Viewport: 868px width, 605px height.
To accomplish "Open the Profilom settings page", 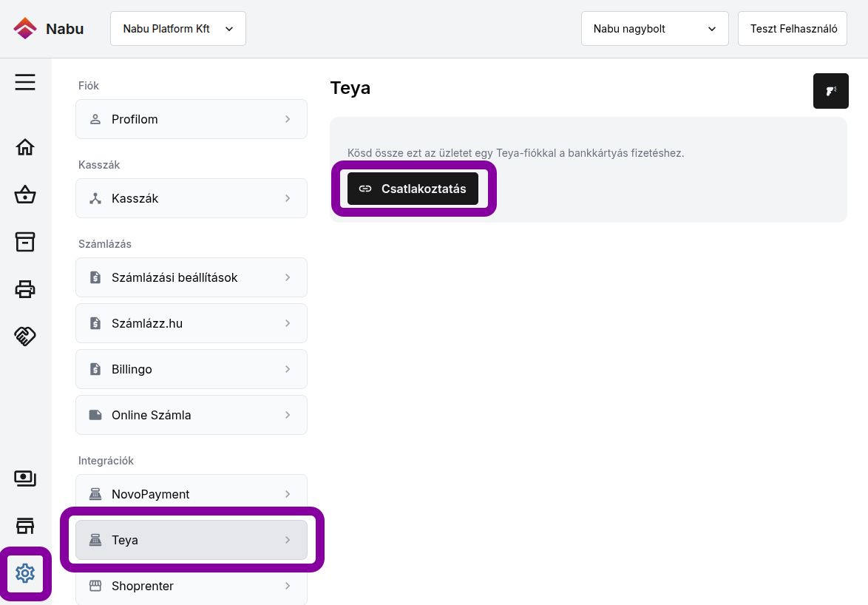I will click(191, 119).
